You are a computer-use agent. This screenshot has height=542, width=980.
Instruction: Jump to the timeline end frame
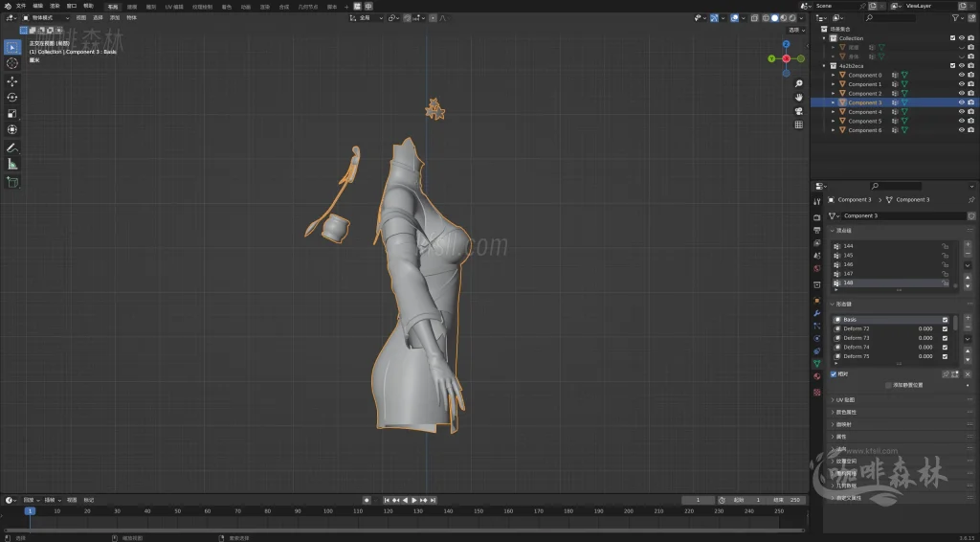coord(433,500)
